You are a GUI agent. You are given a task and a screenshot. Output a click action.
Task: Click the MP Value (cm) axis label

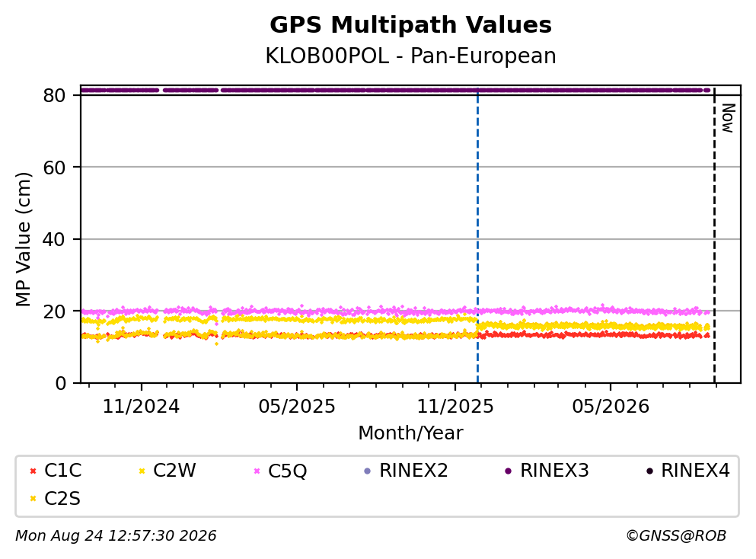pyautogui.click(x=23, y=239)
